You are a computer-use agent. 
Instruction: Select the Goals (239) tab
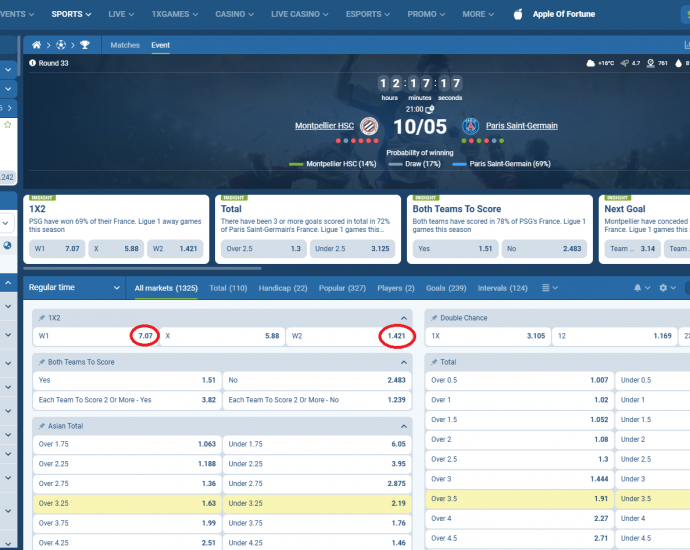point(446,288)
